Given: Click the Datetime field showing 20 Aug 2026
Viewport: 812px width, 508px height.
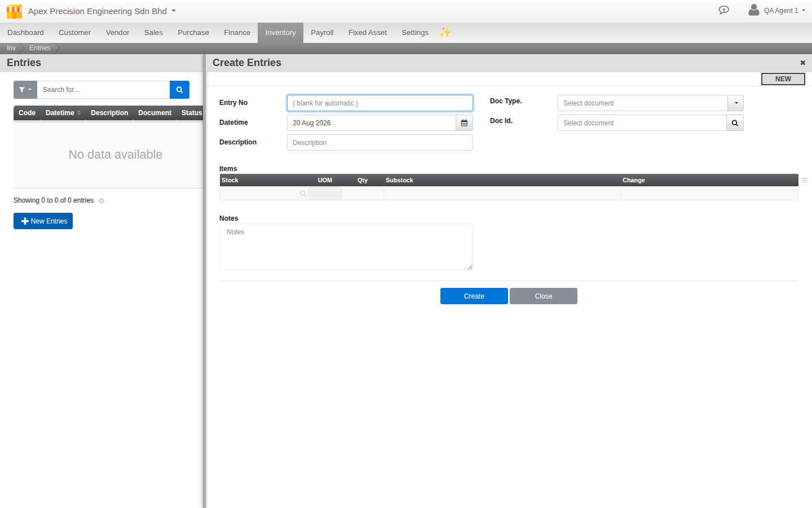Looking at the screenshot, I should 372,123.
